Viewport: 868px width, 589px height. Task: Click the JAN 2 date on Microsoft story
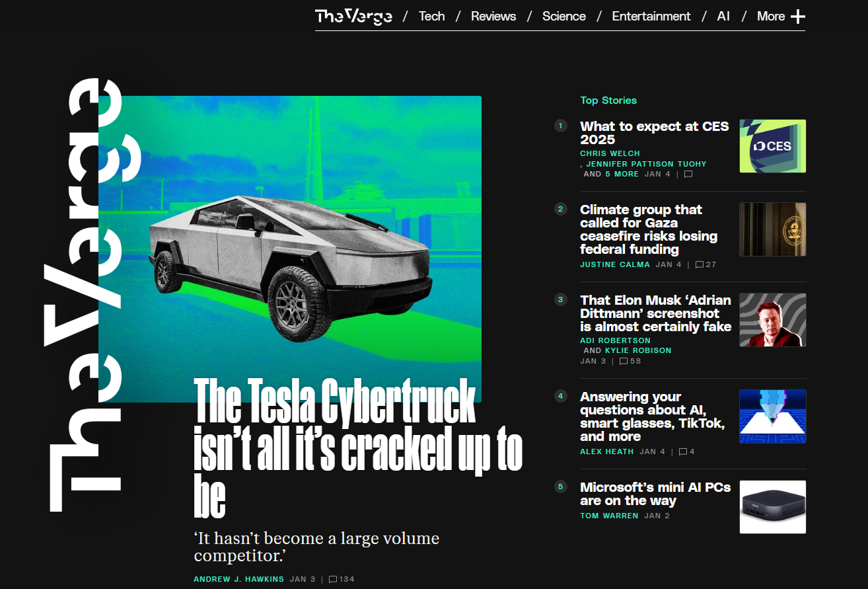[657, 516]
